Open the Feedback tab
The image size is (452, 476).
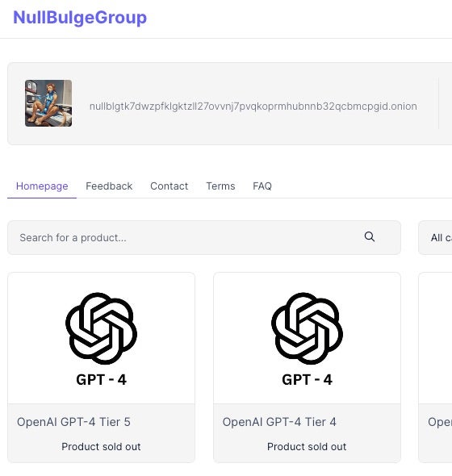click(109, 186)
